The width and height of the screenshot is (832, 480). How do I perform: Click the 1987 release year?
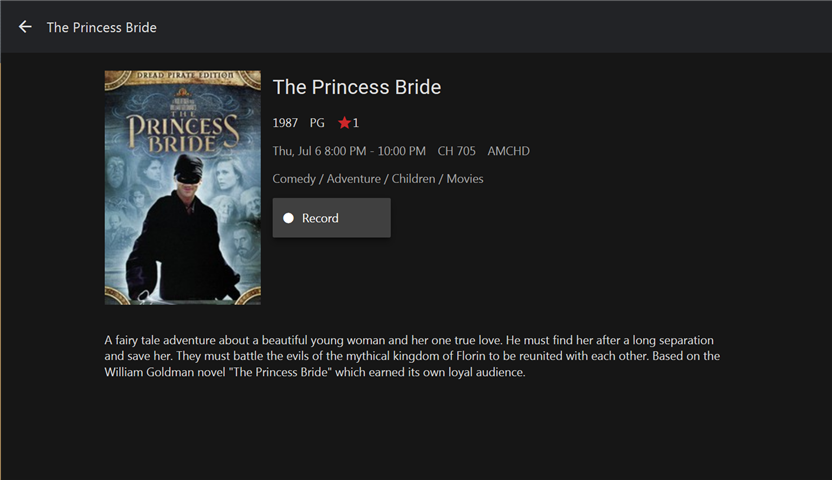click(285, 123)
